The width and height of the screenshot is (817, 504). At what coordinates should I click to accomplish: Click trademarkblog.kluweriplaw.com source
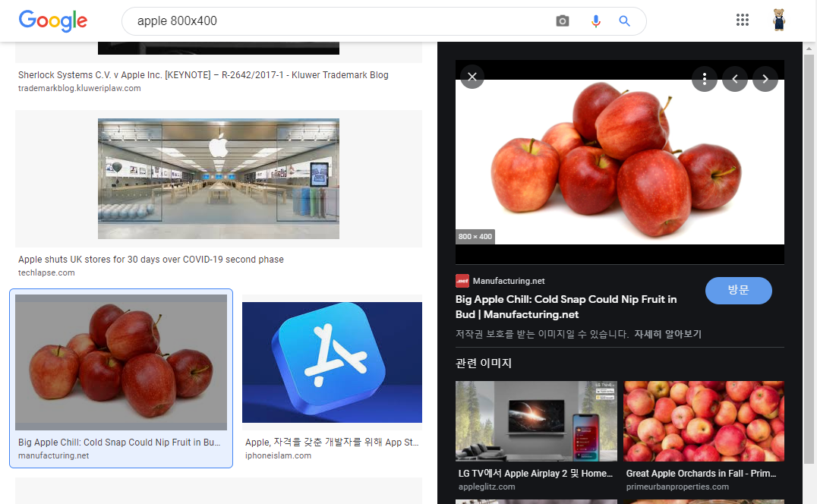(79, 88)
